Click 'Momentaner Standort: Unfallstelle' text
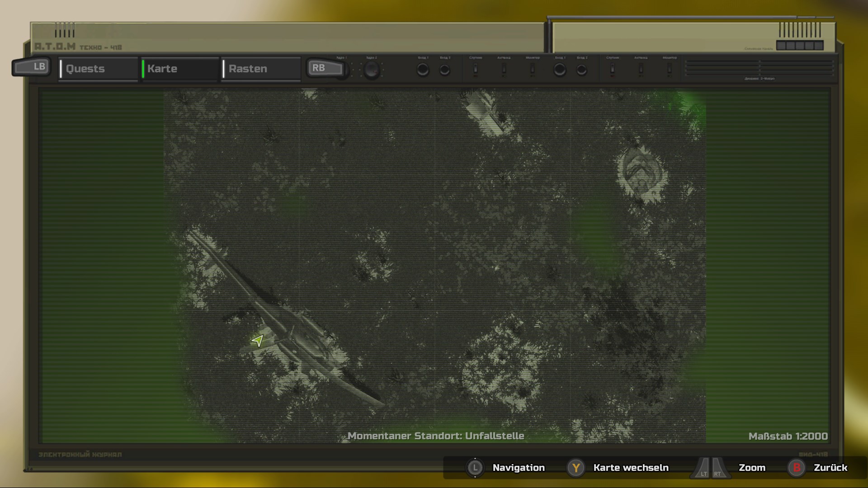 436,436
